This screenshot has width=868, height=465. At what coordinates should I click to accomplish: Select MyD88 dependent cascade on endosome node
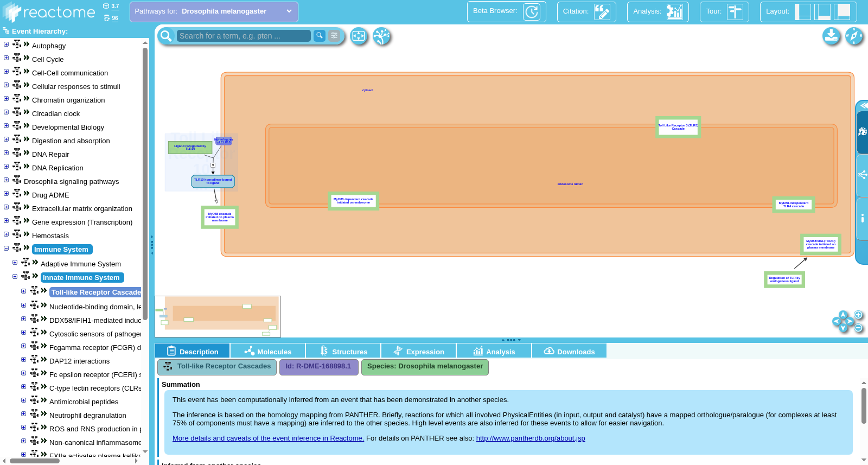[353, 201]
